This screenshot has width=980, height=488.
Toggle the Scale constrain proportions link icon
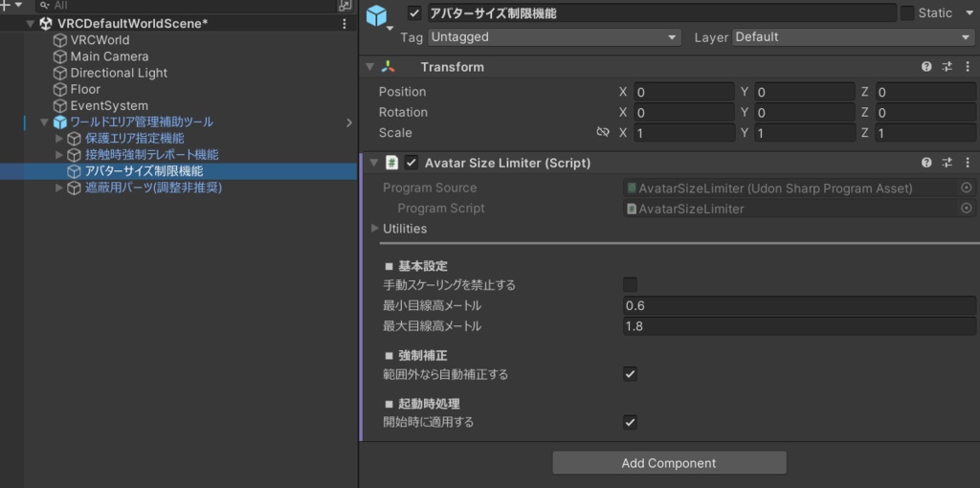[603, 132]
